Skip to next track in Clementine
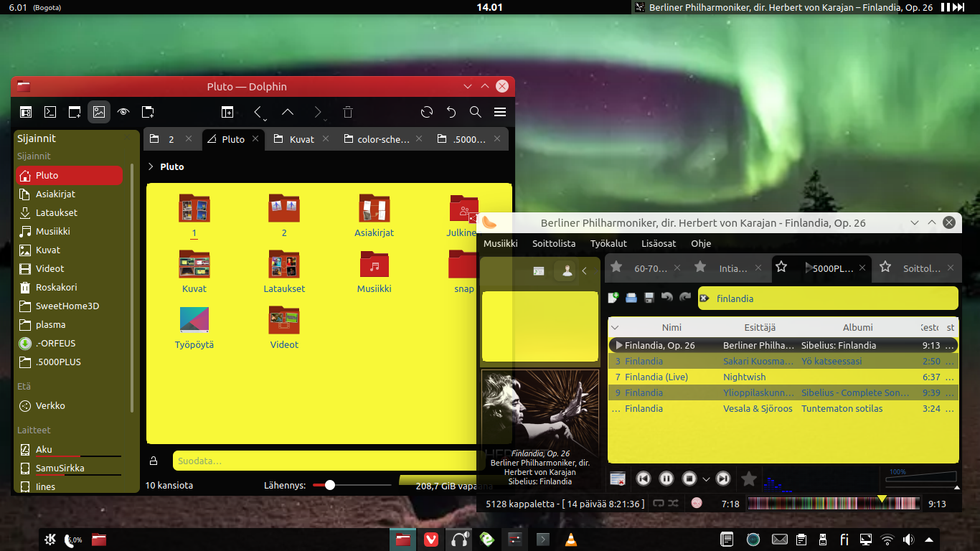This screenshot has height=551, width=980. [723, 479]
